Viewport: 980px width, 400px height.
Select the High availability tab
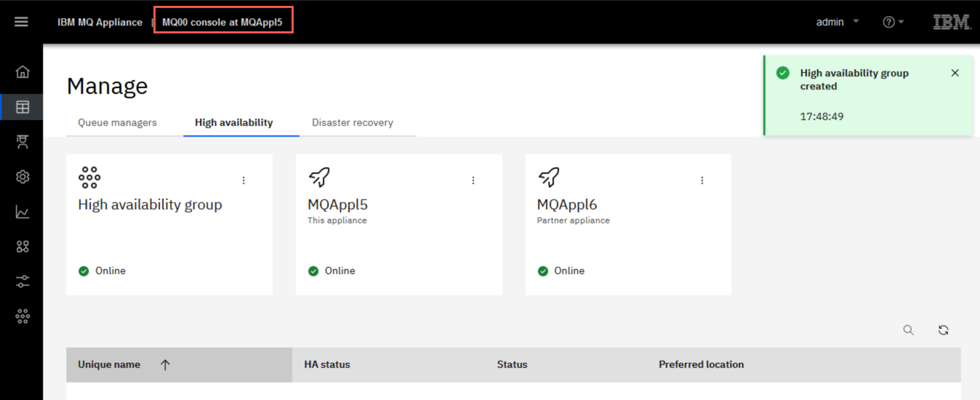click(234, 122)
